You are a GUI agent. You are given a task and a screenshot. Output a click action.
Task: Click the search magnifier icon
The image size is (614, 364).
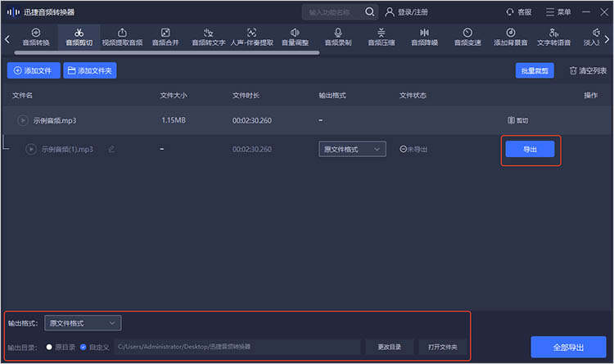click(370, 12)
